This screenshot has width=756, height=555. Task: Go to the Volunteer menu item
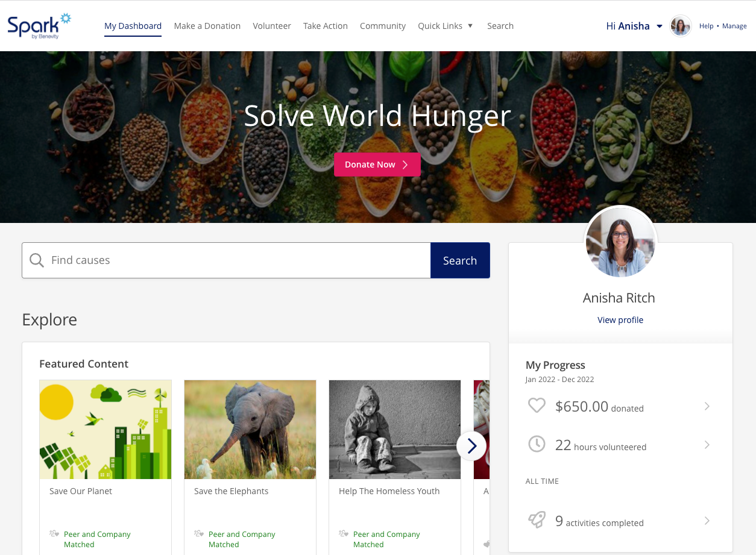[x=272, y=26]
